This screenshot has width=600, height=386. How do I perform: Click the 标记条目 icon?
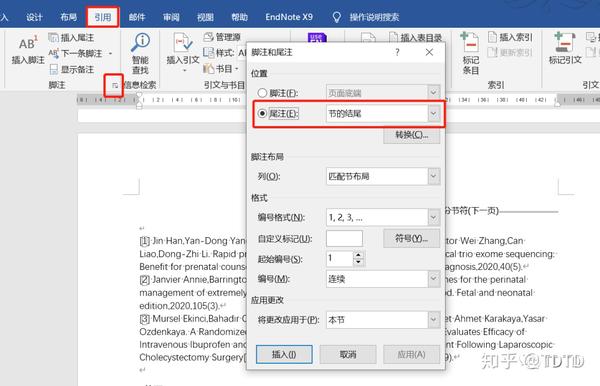pos(470,42)
